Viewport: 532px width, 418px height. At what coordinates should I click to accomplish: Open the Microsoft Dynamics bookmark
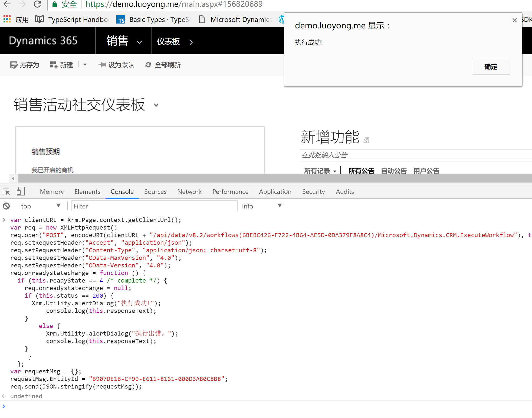235,19
